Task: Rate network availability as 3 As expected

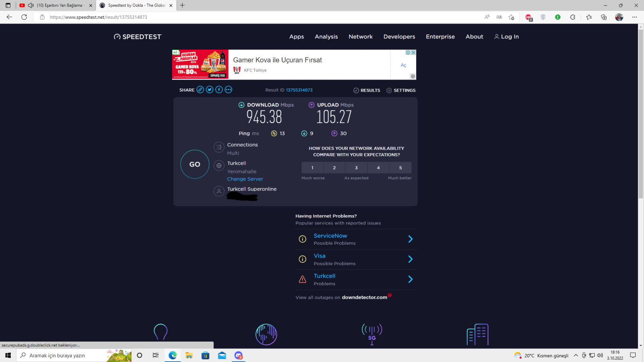Action: [x=356, y=168]
